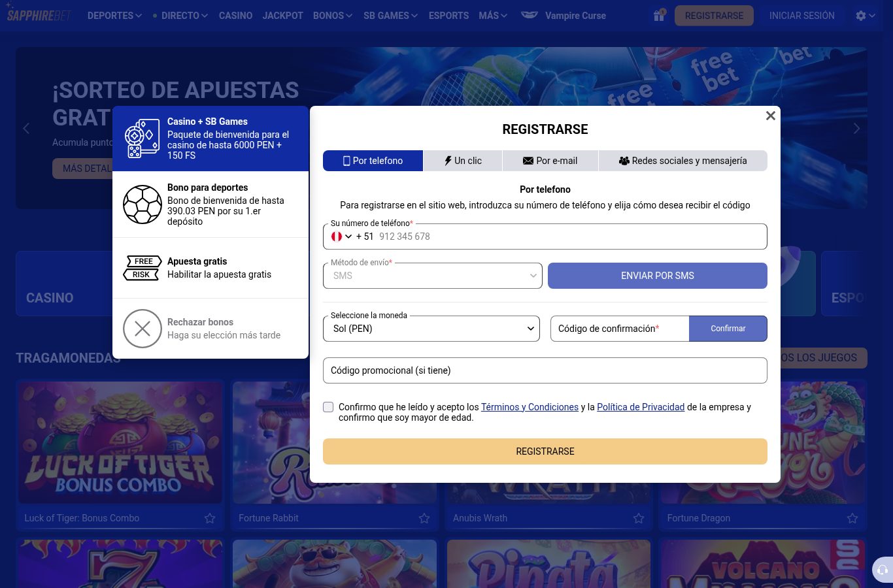Screen dimensions: 893x588
Task: Open the Volcano game thumbnail
Action: click(763, 564)
